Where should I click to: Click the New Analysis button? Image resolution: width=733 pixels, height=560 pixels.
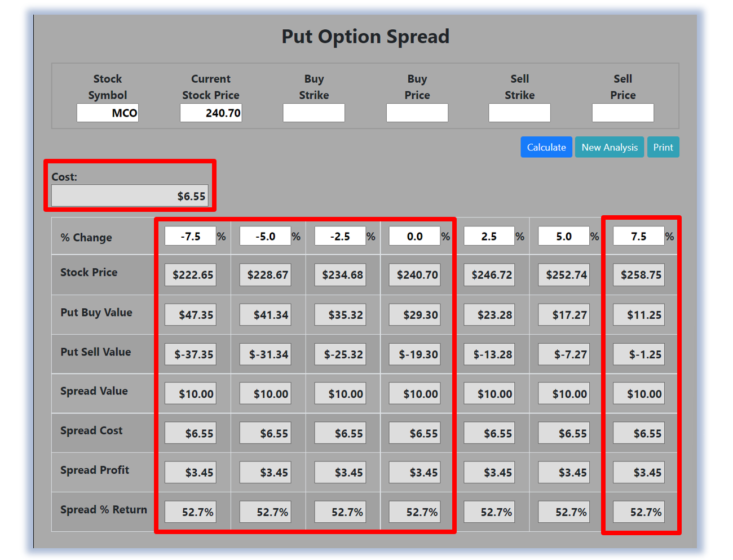[609, 148]
